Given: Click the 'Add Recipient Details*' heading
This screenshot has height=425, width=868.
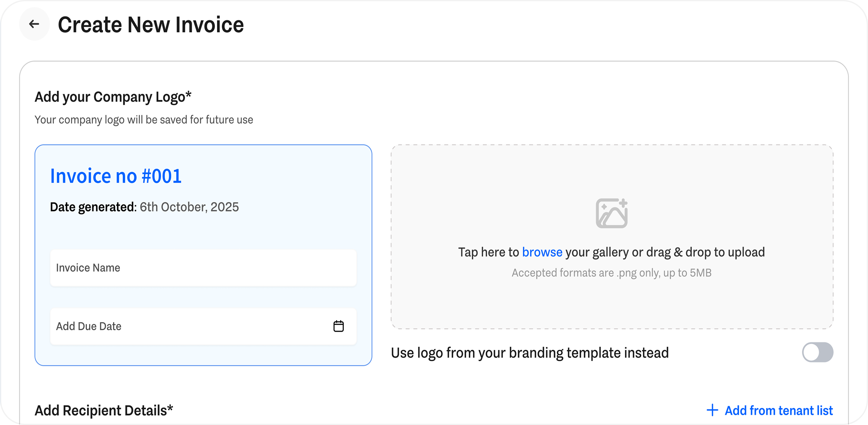Looking at the screenshot, I should point(104,410).
